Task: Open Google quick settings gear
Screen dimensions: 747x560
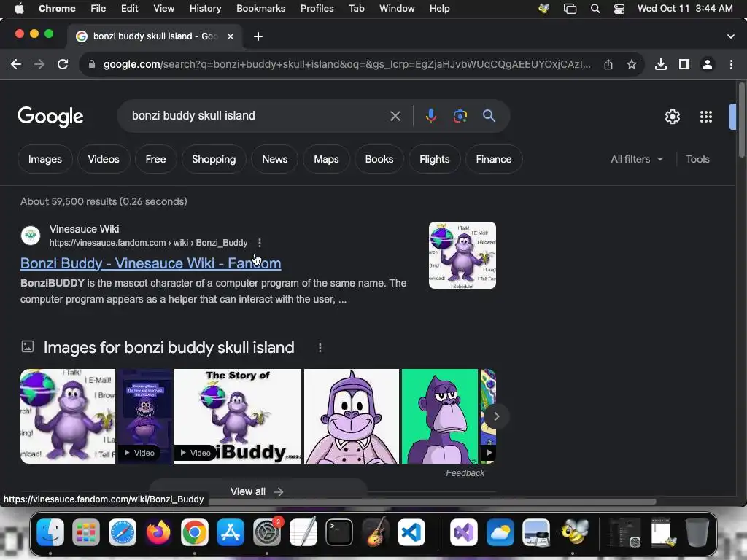Action: (x=672, y=117)
